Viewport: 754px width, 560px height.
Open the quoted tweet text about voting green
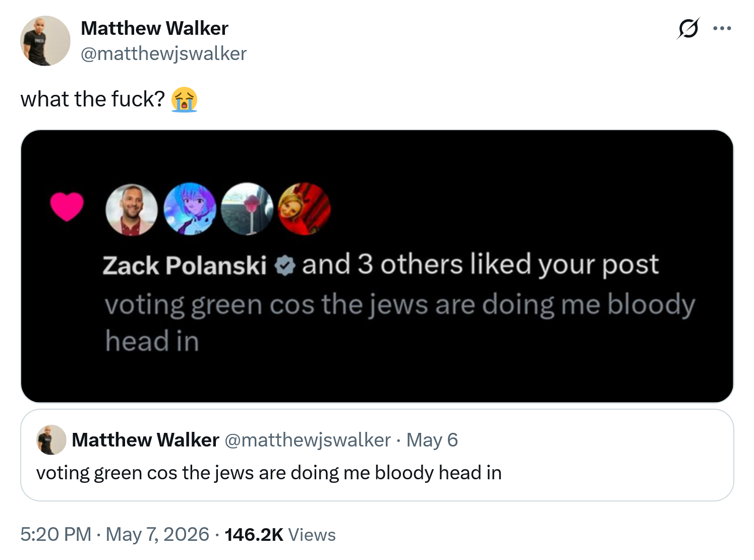(x=269, y=473)
